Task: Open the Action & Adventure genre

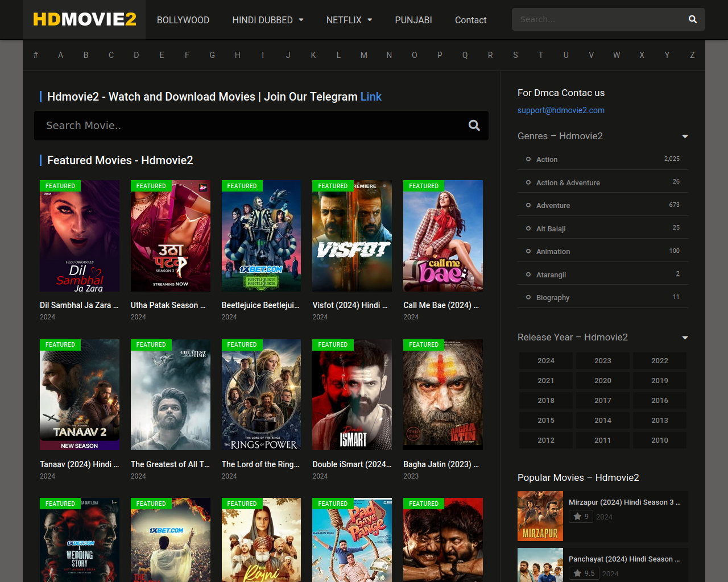Action: pyautogui.click(x=568, y=183)
